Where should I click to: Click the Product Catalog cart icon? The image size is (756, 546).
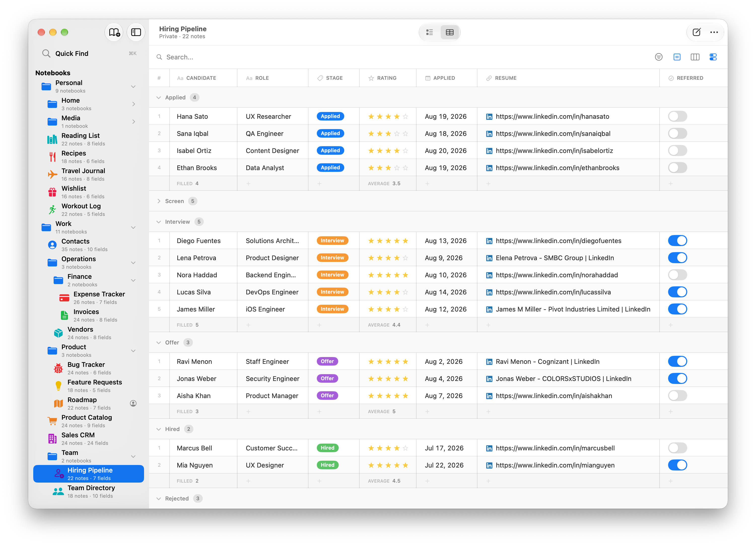tap(52, 421)
